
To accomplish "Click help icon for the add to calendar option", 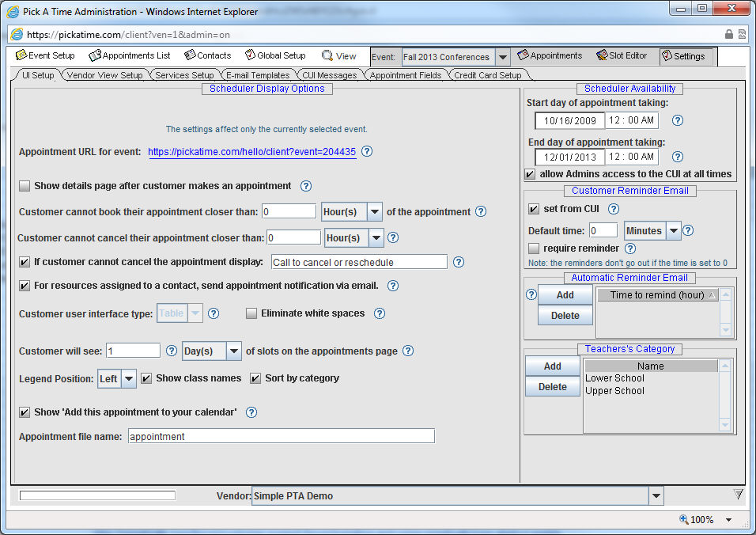I will [251, 412].
